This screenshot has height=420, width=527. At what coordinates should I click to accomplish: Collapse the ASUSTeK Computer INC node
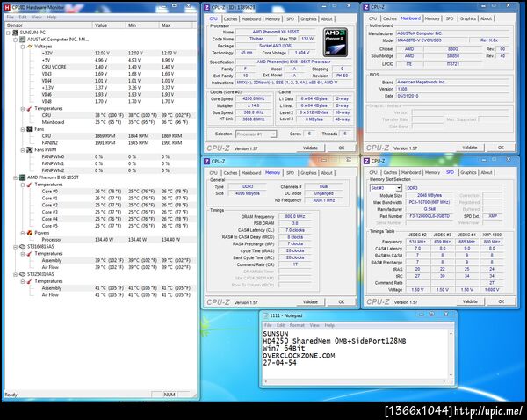point(16,40)
